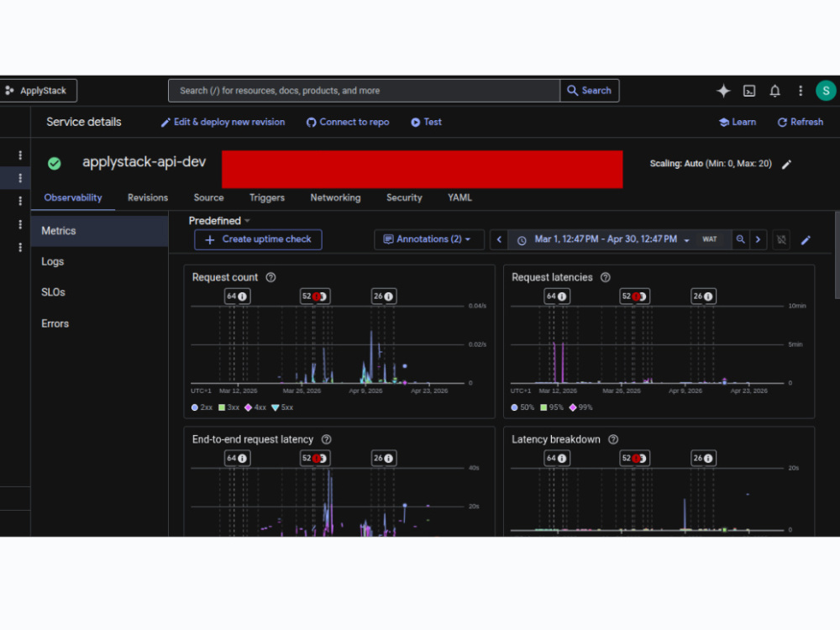This screenshot has height=630, width=840.
Task: Click the 26 annotation marker in Request count
Action: tap(384, 297)
